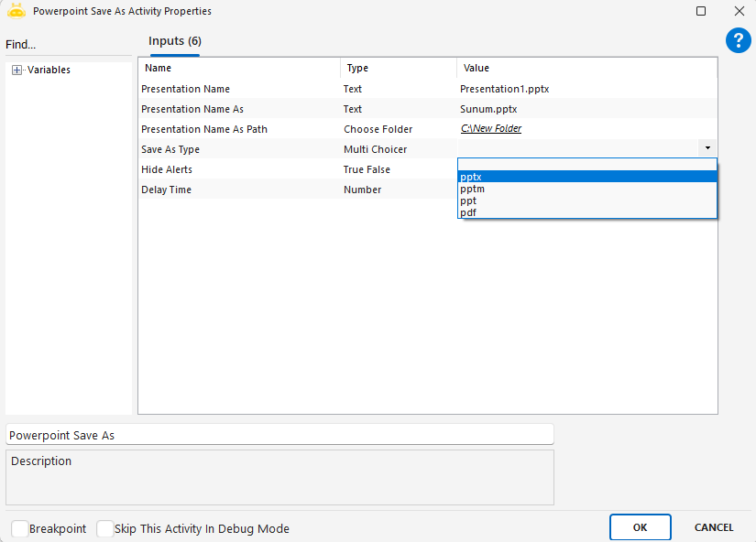Click the blue help question mark icon
This screenshot has height=542, width=756.
[739, 39]
